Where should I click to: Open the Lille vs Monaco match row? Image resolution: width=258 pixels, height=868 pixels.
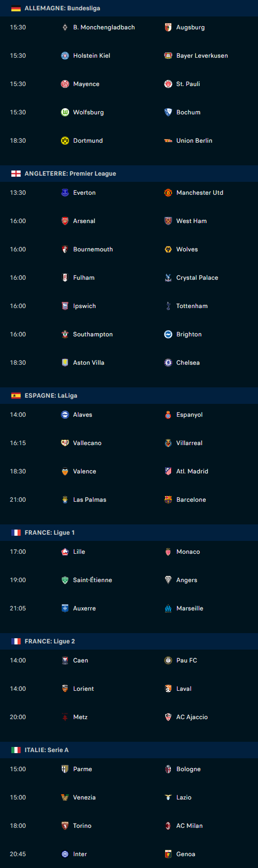coord(129,552)
